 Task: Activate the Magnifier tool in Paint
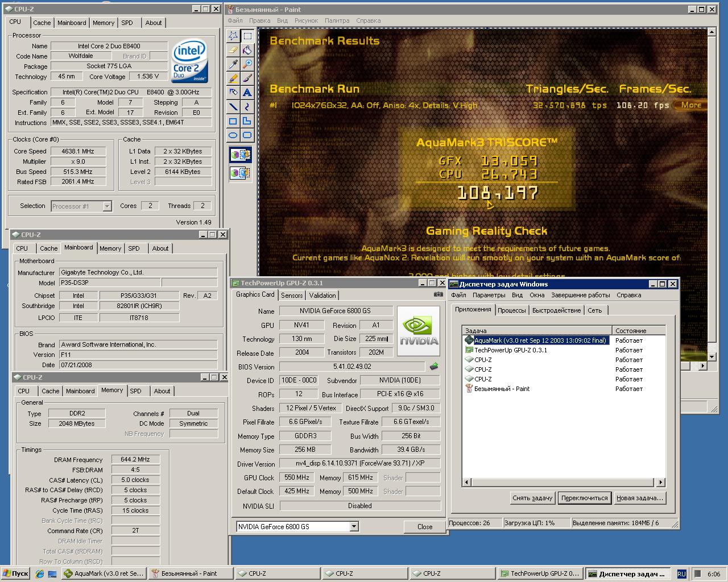[x=247, y=64]
